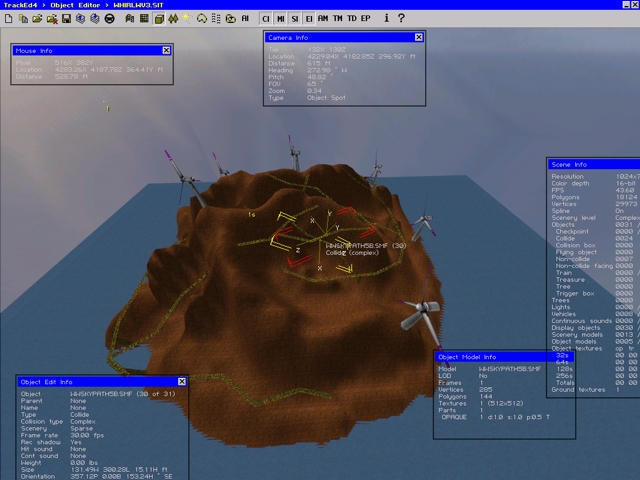The height and width of the screenshot is (480, 640).
Task: Click the second blue stacked-layers icon
Action: (x=95, y=19)
